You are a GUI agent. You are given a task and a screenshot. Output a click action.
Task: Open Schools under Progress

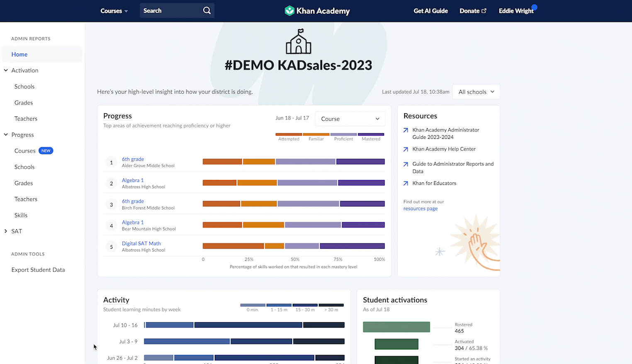24,167
